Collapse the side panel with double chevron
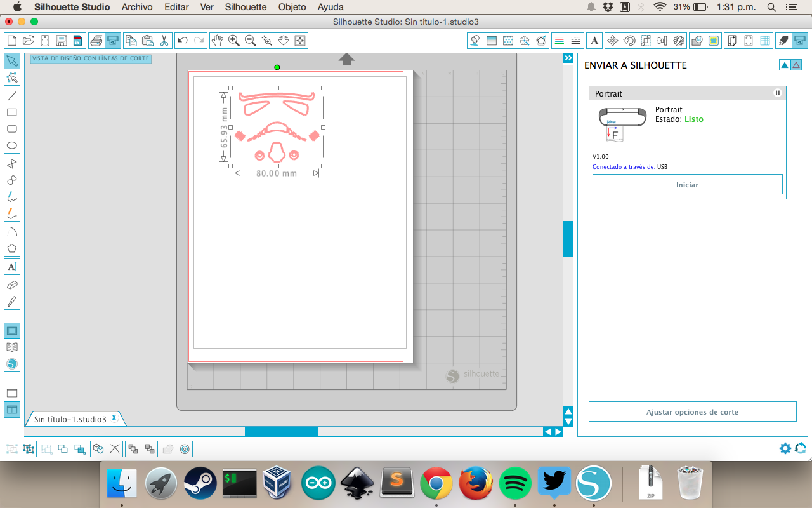812x508 pixels. [568, 58]
